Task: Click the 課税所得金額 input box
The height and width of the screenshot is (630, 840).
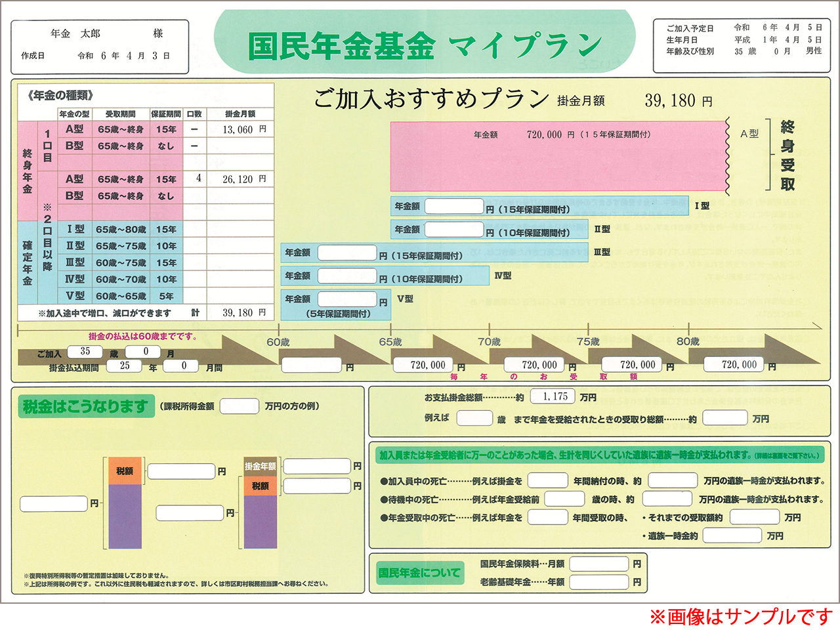Action: 240,406
